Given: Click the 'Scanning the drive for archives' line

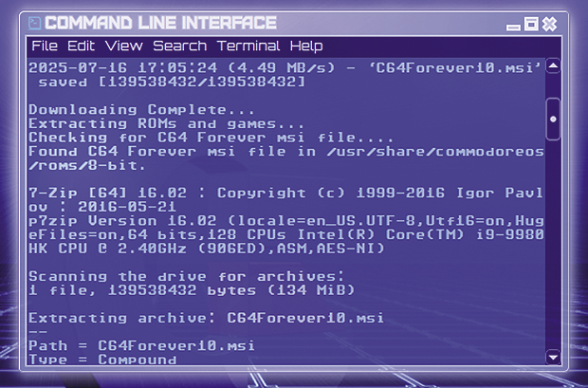Looking at the screenshot, I should [186, 277].
